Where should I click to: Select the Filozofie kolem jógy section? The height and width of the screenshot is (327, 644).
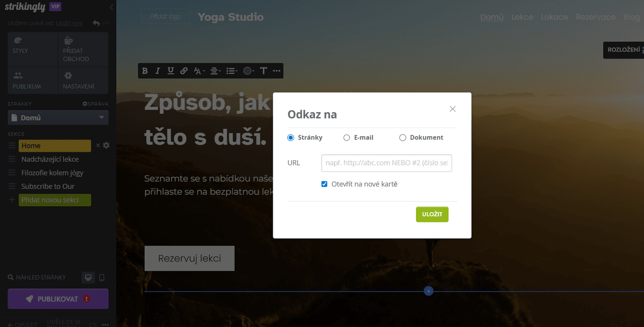[52, 173]
